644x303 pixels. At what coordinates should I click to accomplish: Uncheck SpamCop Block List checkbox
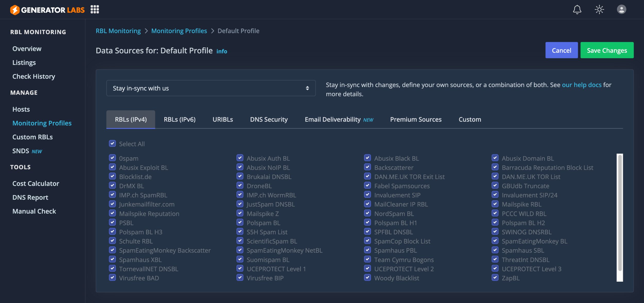click(x=367, y=241)
